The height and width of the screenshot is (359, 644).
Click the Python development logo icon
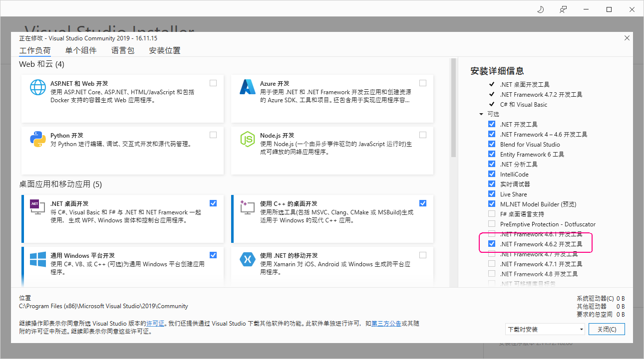pos(38,139)
